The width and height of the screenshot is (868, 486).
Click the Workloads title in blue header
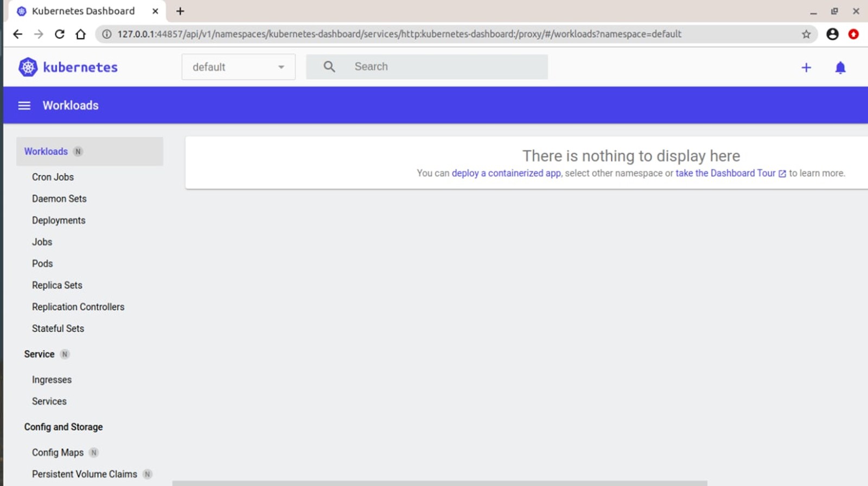pos(71,105)
